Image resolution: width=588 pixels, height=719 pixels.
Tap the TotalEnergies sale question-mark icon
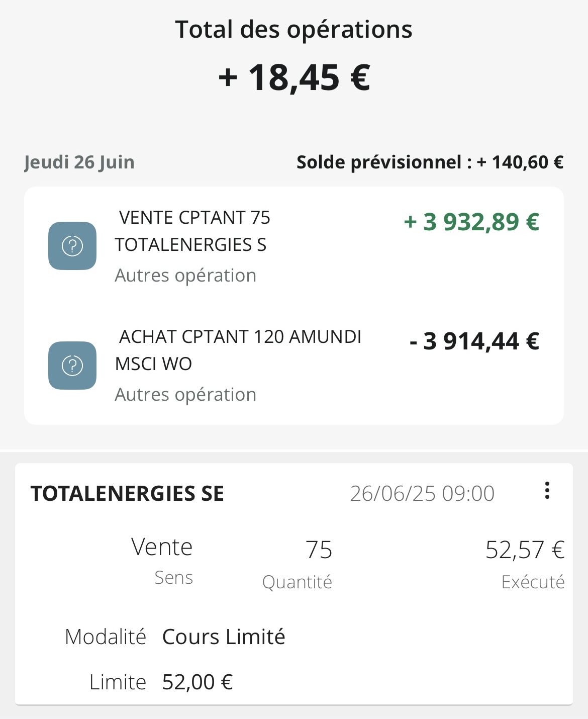pos(72,246)
